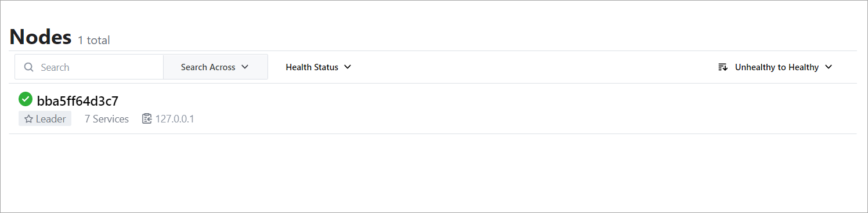Click the Search placeholder text
Screen dimensions: 868x213
(55, 67)
